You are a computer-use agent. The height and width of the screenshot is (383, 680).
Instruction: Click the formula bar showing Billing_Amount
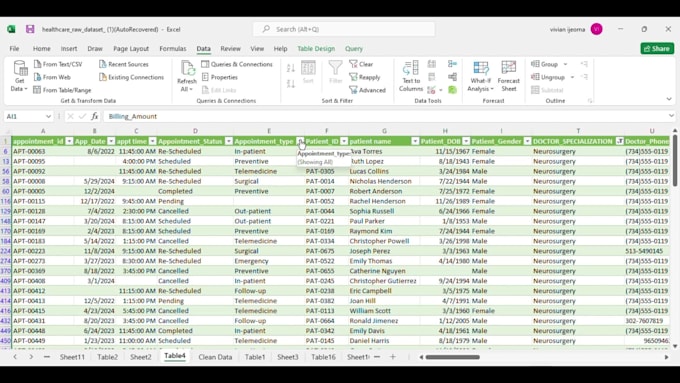[386, 116]
